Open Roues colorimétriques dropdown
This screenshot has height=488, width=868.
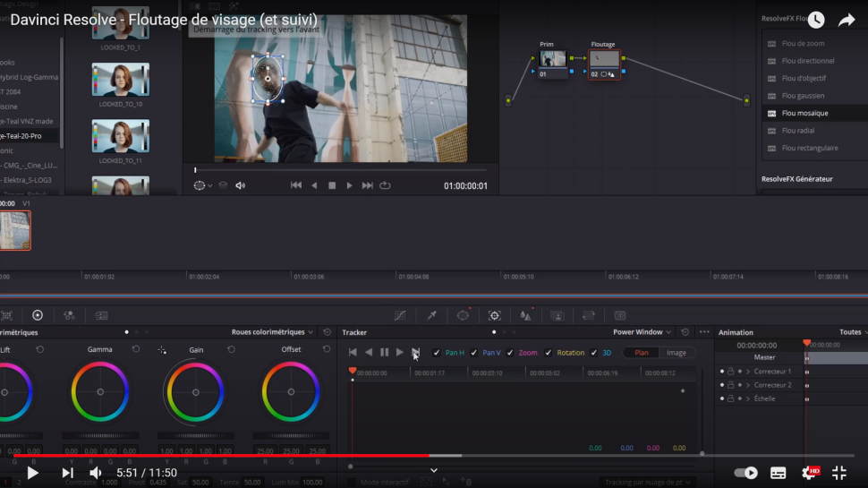tap(272, 332)
